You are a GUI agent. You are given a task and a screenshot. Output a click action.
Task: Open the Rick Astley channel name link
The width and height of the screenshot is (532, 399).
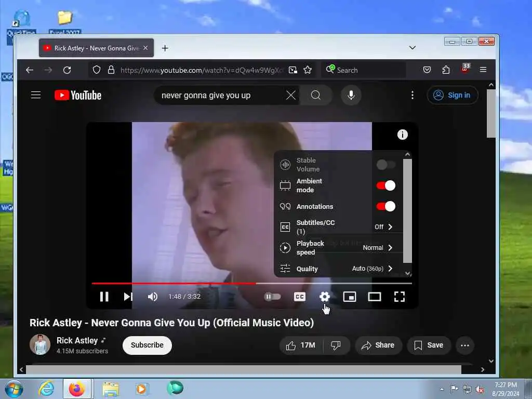77,340
